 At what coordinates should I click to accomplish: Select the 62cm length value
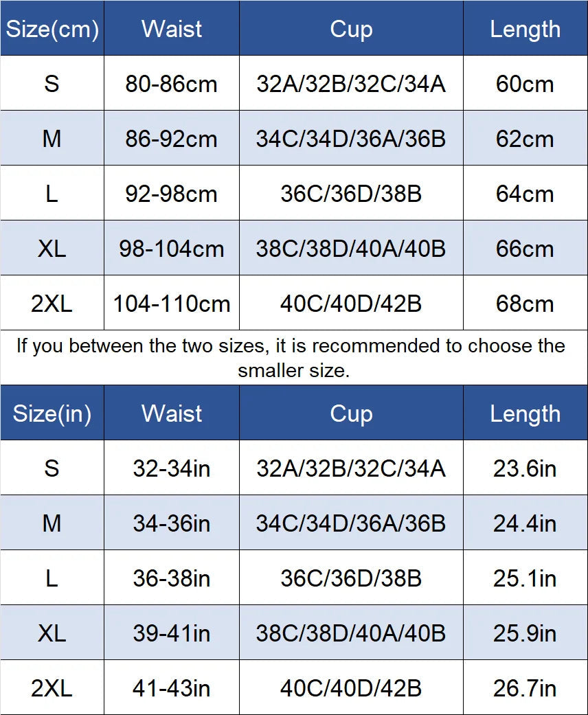(525, 139)
